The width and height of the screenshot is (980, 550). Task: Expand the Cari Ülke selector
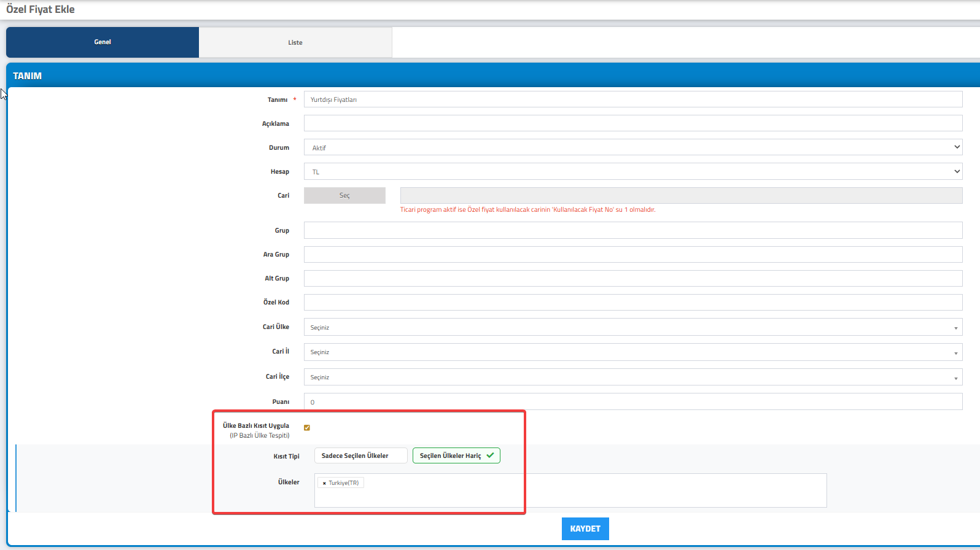(x=632, y=327)
